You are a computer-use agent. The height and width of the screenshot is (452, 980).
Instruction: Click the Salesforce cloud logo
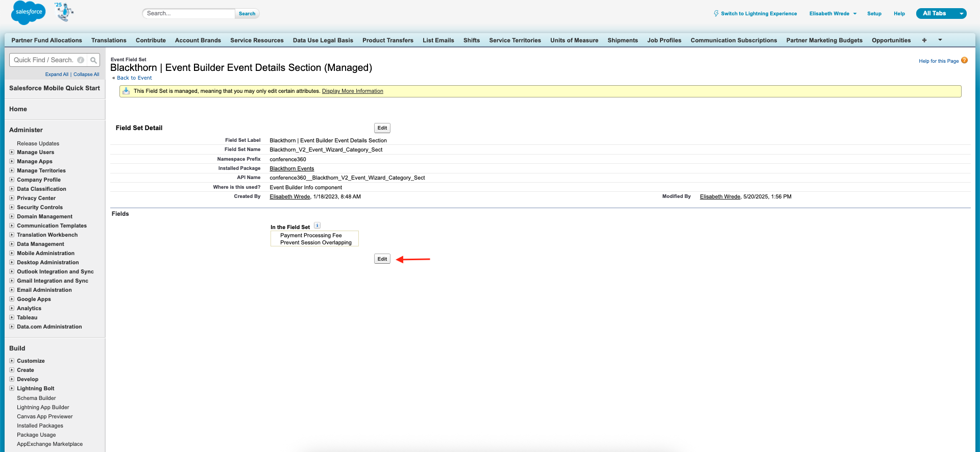coord(29,13)
